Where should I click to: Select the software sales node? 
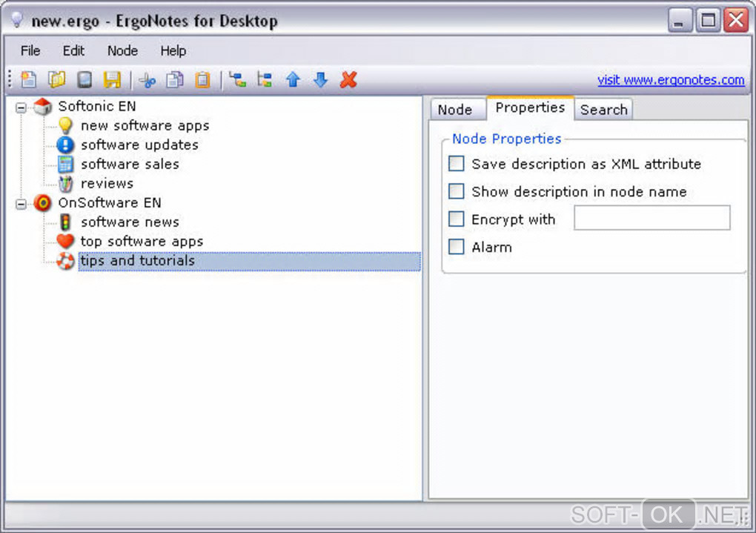click(x=130, y=164)
